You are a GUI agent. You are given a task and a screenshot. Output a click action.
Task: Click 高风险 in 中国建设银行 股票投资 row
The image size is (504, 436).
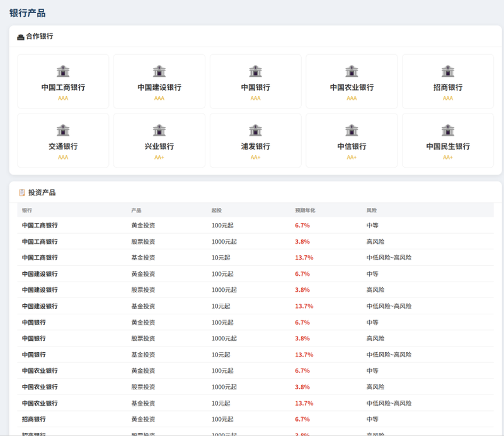coord(375,290)
